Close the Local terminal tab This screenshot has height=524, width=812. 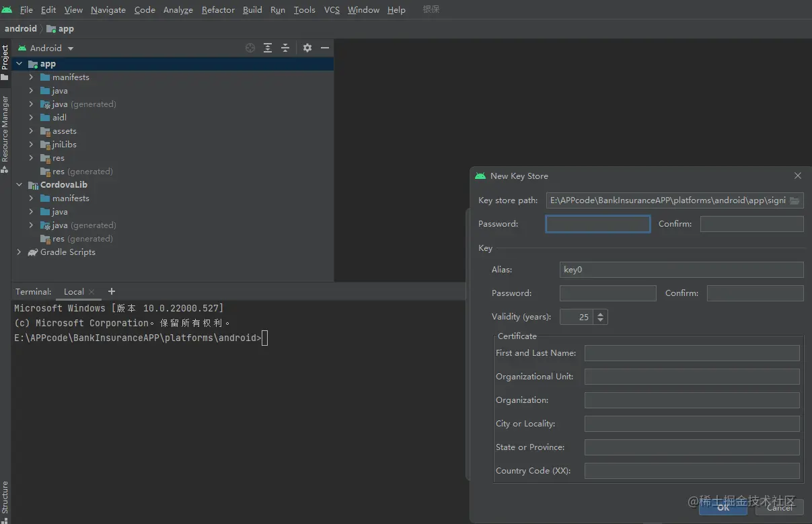pyautogui.click(x=91, y=292)
